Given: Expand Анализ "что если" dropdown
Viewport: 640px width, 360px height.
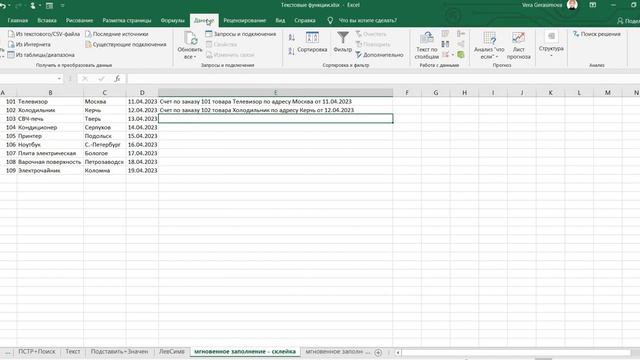Looking at the screenshot, I should 497,57.
